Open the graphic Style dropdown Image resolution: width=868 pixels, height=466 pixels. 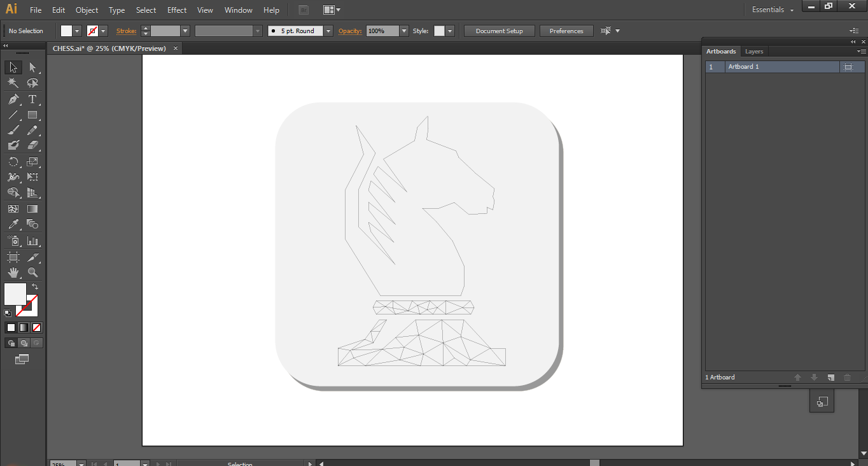click(450, 31)
